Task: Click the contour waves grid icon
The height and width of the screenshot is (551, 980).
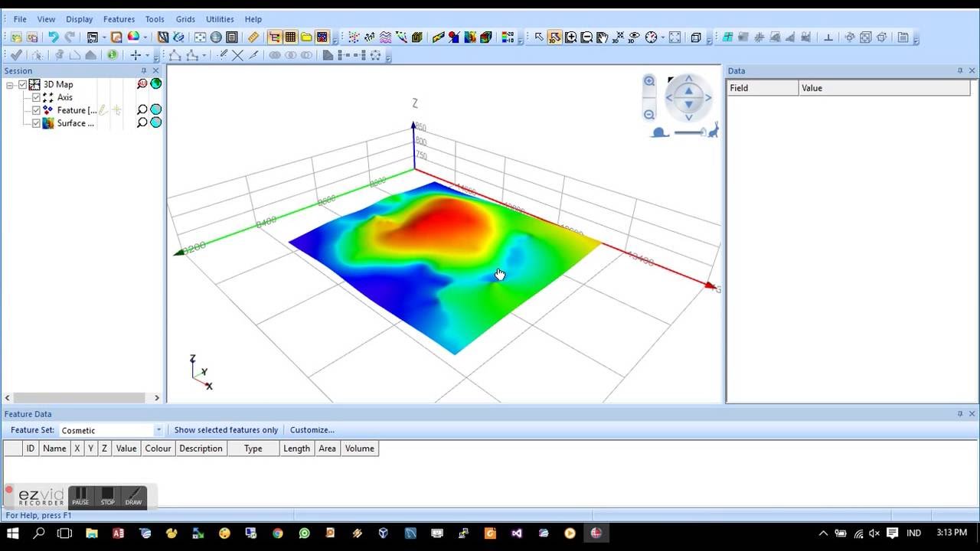Action: pos(386,37)
